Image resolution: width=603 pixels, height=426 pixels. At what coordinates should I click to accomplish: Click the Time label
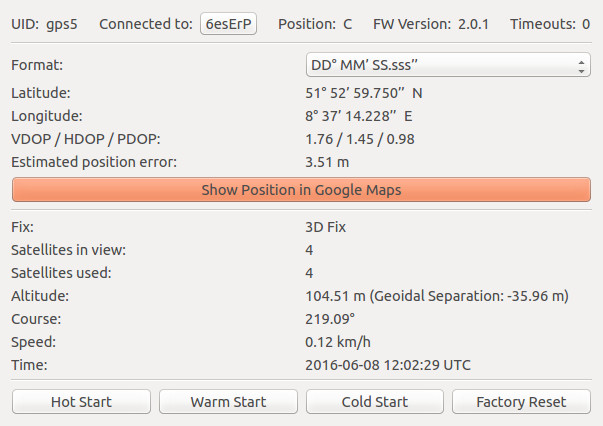point(29,365)
